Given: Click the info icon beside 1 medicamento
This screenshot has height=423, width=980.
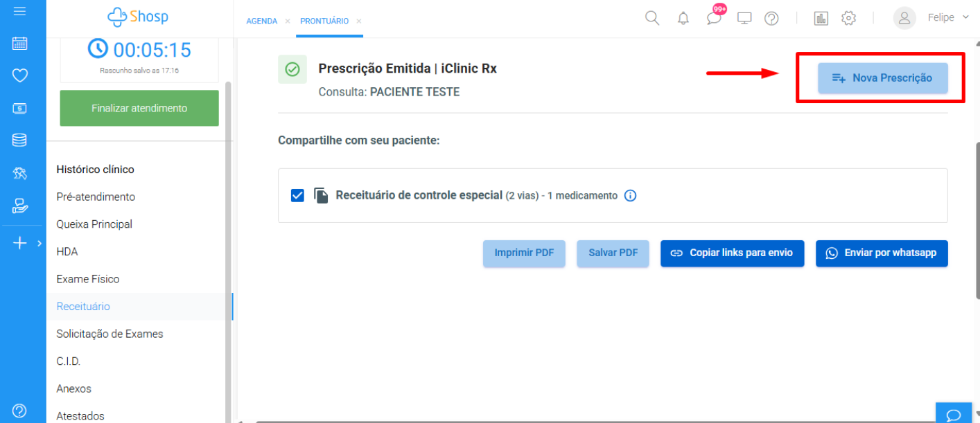Looking at the screenshot, I should [630, 196].
